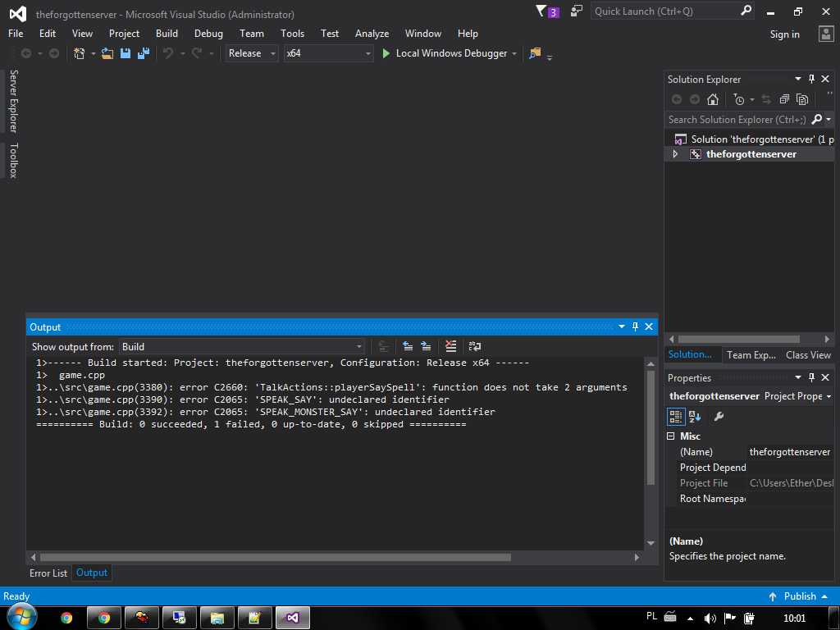Open the Toolbox side tab
The image size is (840, 630).
pos(14,160)
